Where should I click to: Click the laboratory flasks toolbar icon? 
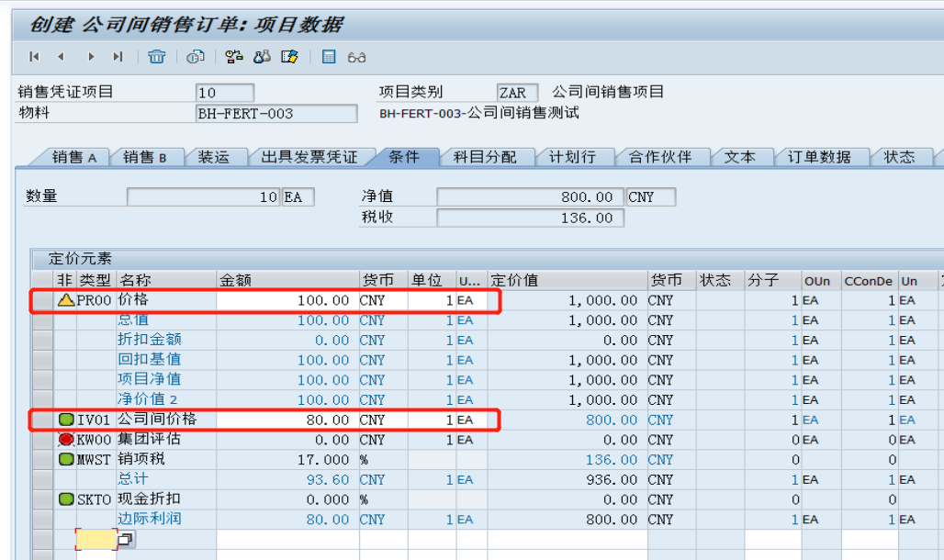tap(262, 57)
